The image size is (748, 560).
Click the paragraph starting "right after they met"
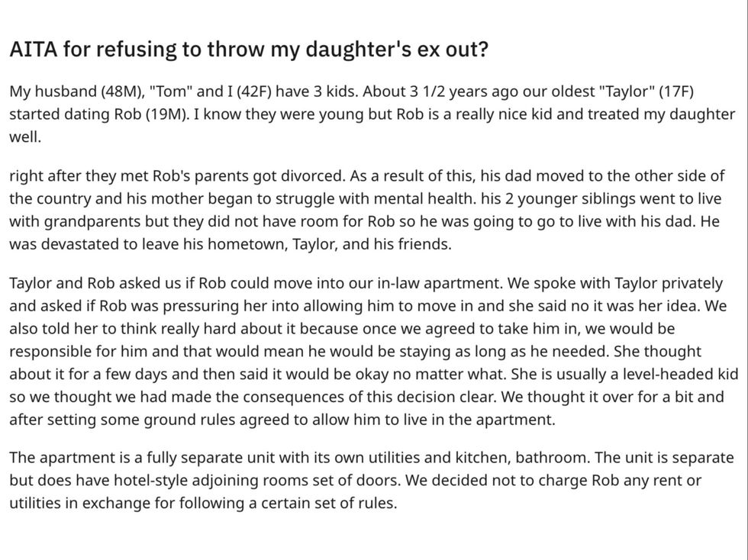pos(366,210)
